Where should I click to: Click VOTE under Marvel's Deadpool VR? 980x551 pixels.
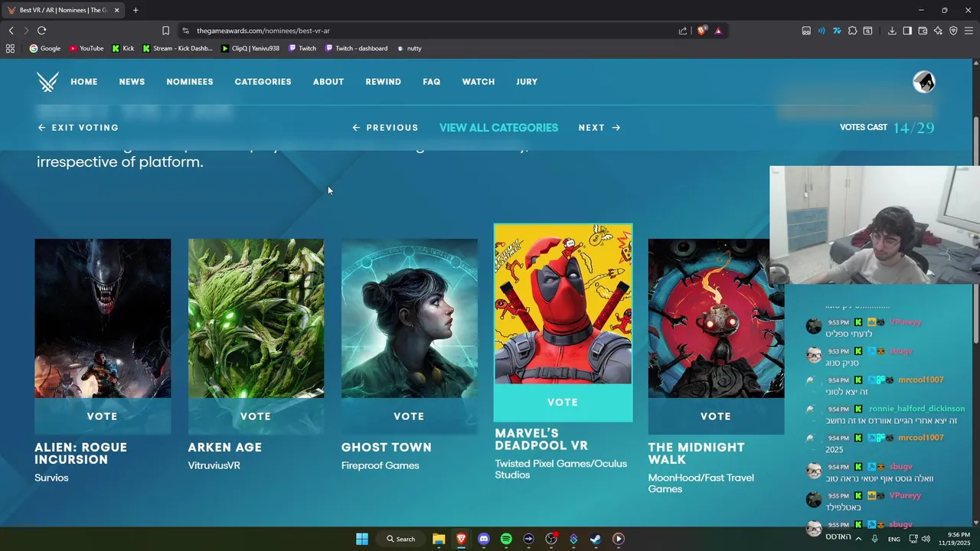(x=563, y=403)
